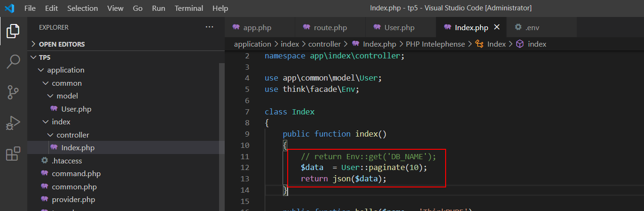Screen dimensions: 644x211
Task: Click the PHP icon on User.php tab
Action: pos(377,27)
